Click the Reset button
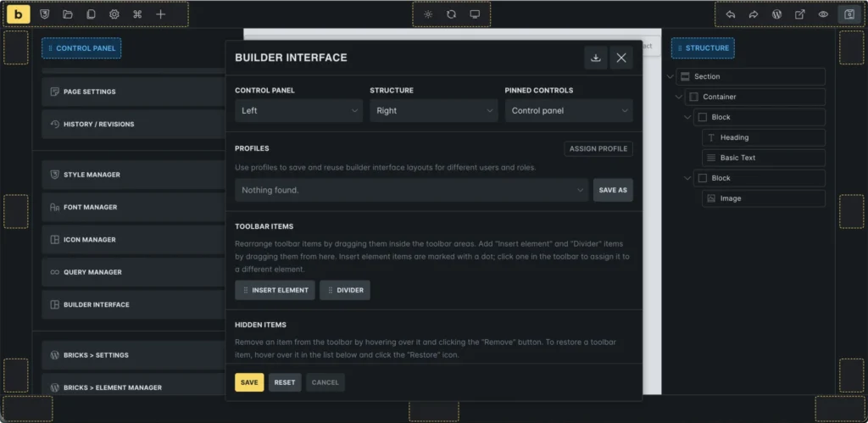The image size is (868, 423). click(285, 382)
